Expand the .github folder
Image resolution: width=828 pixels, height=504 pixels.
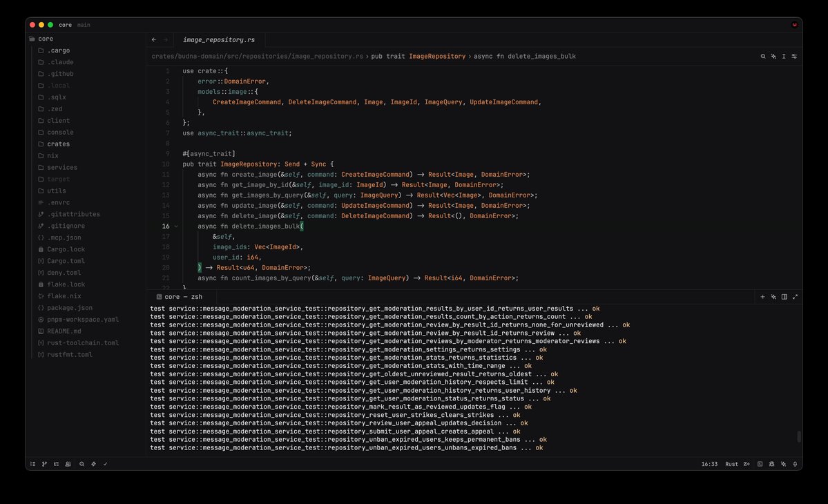coord(60,74)
